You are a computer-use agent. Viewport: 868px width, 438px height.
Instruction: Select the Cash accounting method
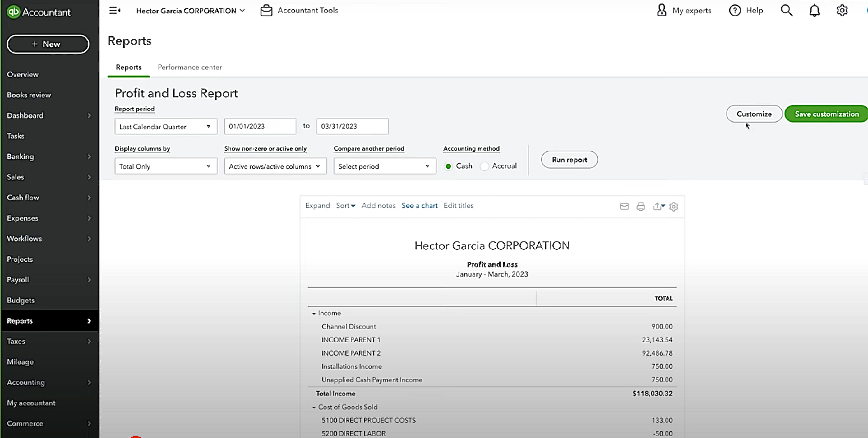click(x=448, y=166)
